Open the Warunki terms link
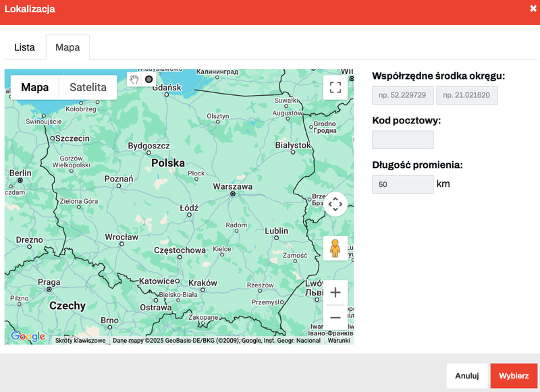This screenshot has height=392, width=540. tap(339, 341)
